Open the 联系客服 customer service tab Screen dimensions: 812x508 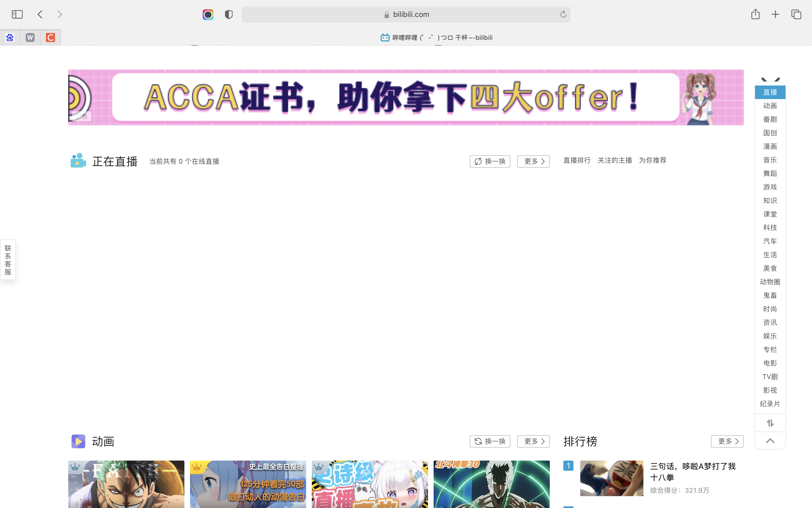[8, 260]
